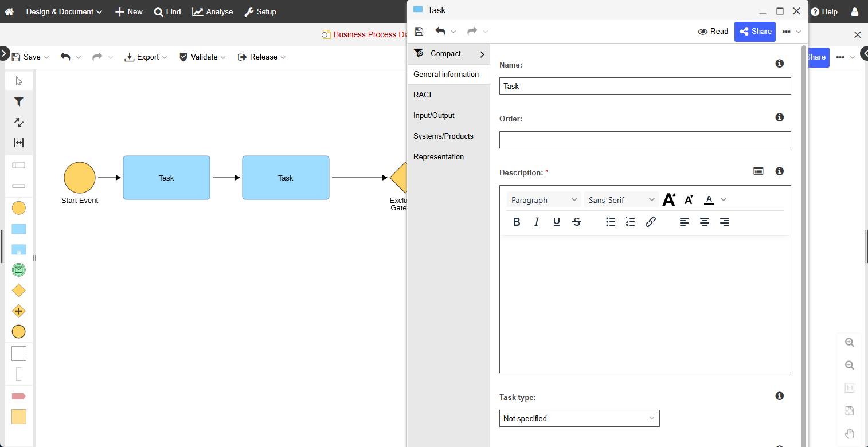Image resolution: width=868 pixels, height=447 pixels.
Task: Select the filter tool in left palette
Action: pyautogui.click(x=19, y=101)
